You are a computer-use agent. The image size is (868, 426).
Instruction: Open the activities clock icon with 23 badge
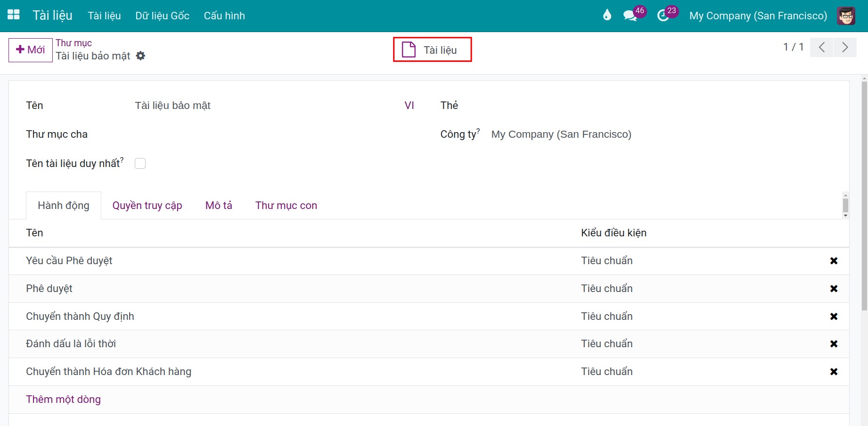[x=663, y=16]
